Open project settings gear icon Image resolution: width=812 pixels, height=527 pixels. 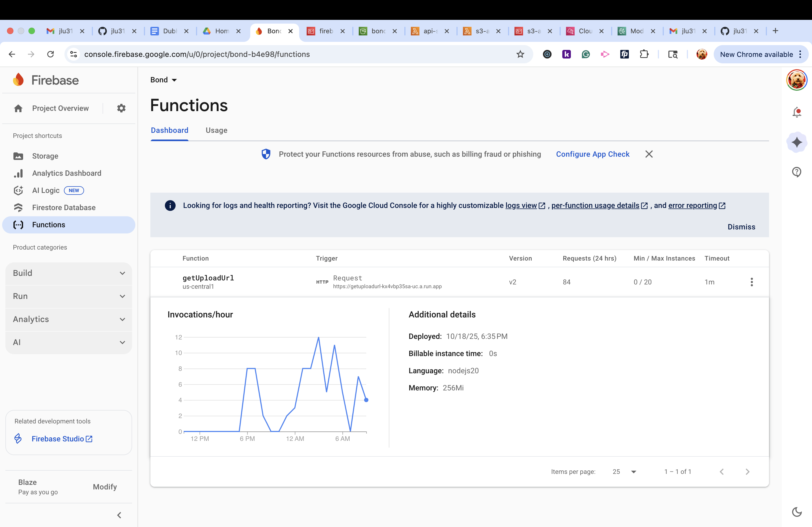121,108
